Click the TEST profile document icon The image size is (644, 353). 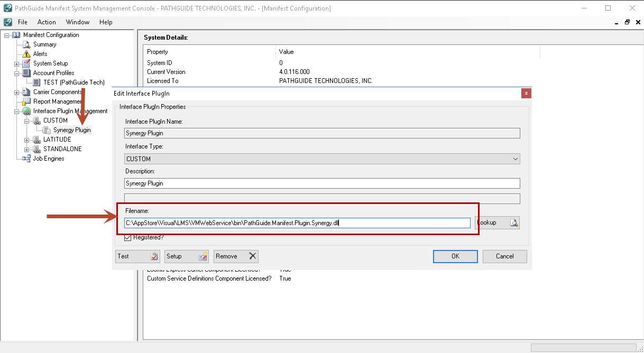pyautogui.click(x=37, y=82)
